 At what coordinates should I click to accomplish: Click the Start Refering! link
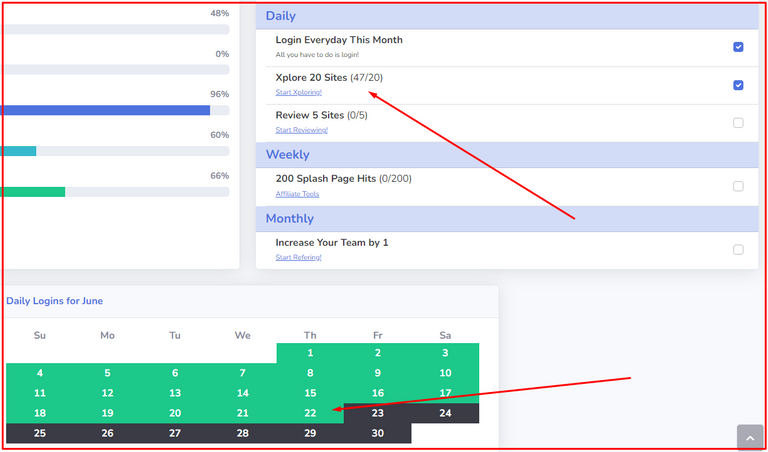click(299, 257)
